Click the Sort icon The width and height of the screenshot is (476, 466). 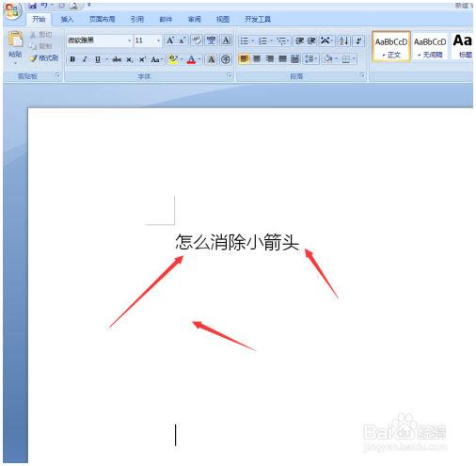point(343,40)
